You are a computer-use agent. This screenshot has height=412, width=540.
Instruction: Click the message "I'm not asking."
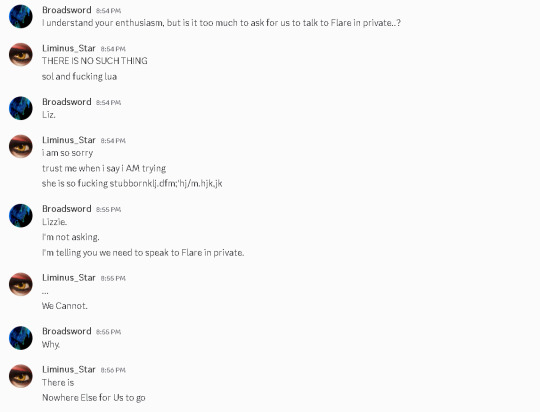71,237
